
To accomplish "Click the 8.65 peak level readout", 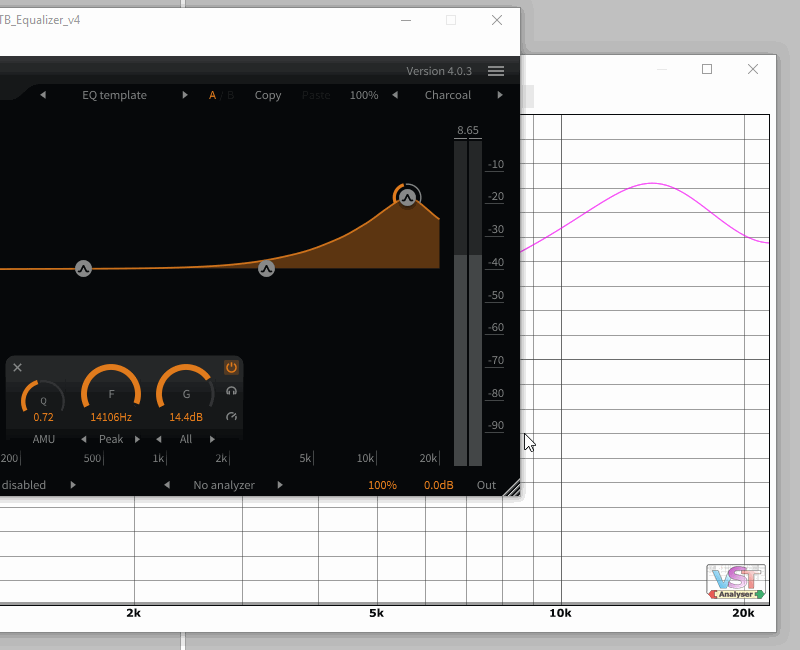I will 468,130.
